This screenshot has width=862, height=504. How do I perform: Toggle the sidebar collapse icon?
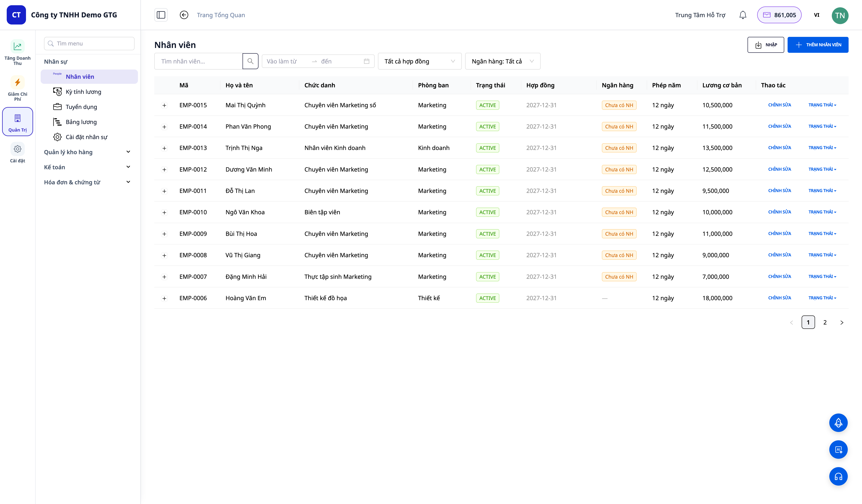click(x=161, y=15)
